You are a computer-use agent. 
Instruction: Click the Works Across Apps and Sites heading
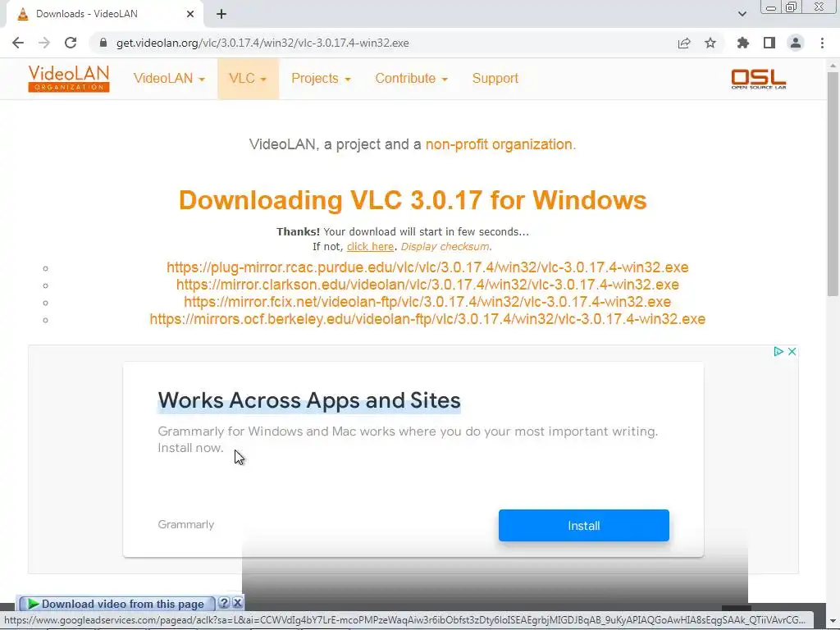pyautogui.click(x=309, y=400)
